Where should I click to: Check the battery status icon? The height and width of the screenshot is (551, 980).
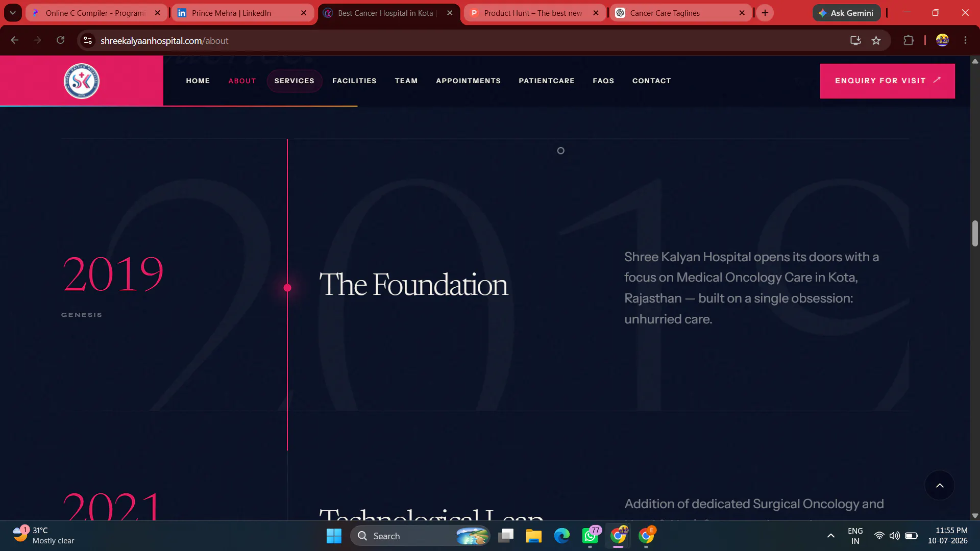coord(911,536)
